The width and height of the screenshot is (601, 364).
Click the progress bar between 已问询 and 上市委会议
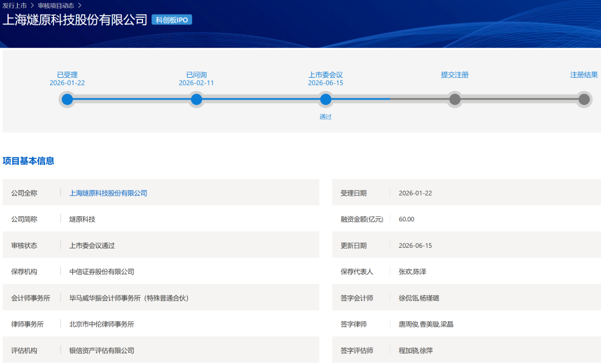[261, 99]
